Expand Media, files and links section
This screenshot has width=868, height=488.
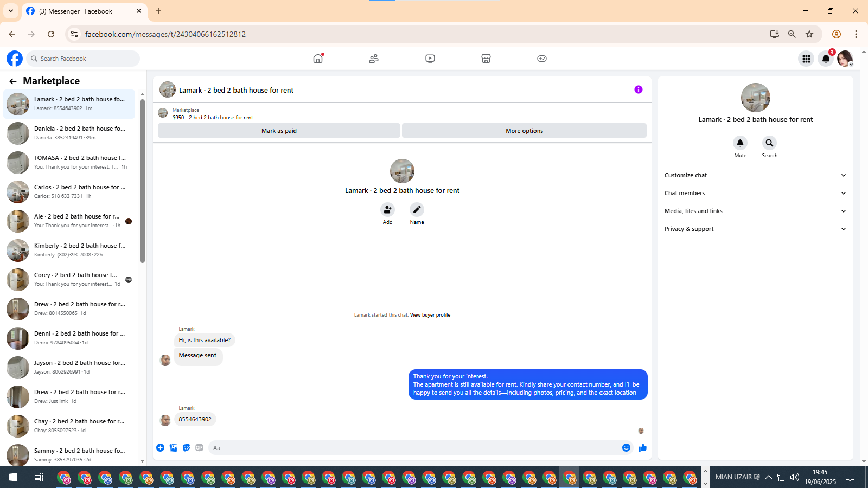click(x=755, y=211)
